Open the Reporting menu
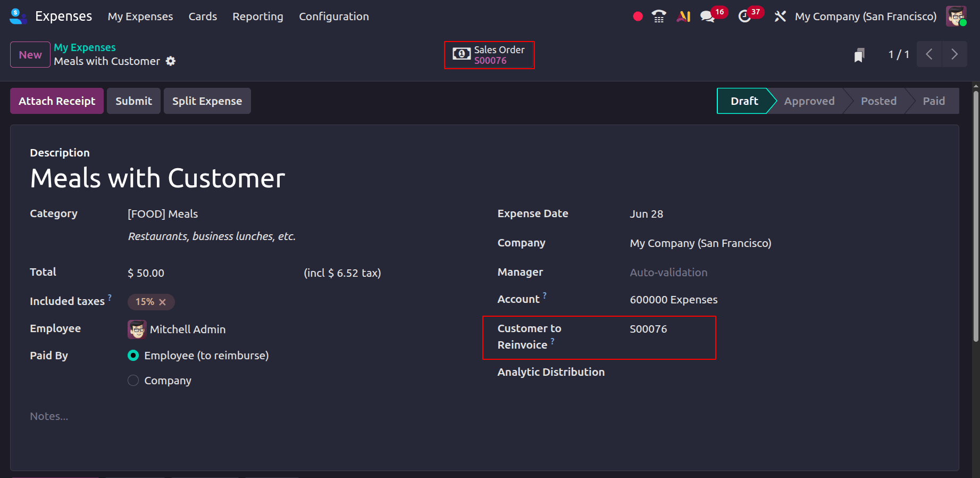Screen dimensions: 980x478 (x=258, y=17)
